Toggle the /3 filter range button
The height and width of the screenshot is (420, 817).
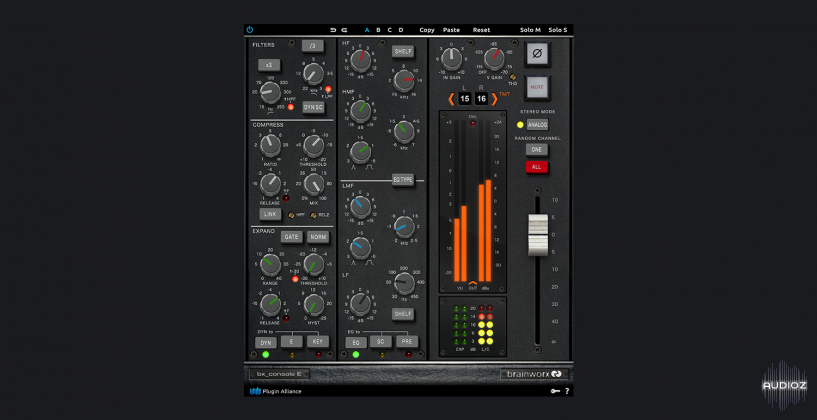point(313,46)
